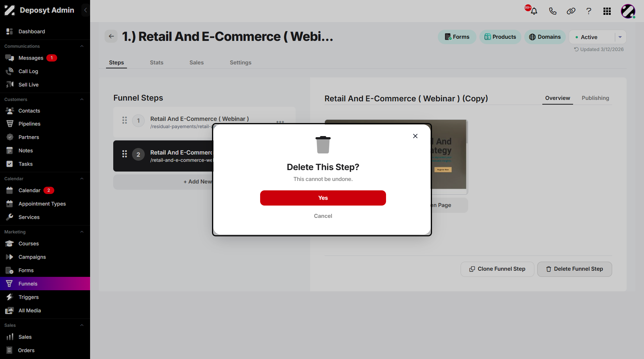Click the drag handle of funnel step 2
Image resolution: width=644 pixels, height=359 pixels.
[x=124, y=154]
